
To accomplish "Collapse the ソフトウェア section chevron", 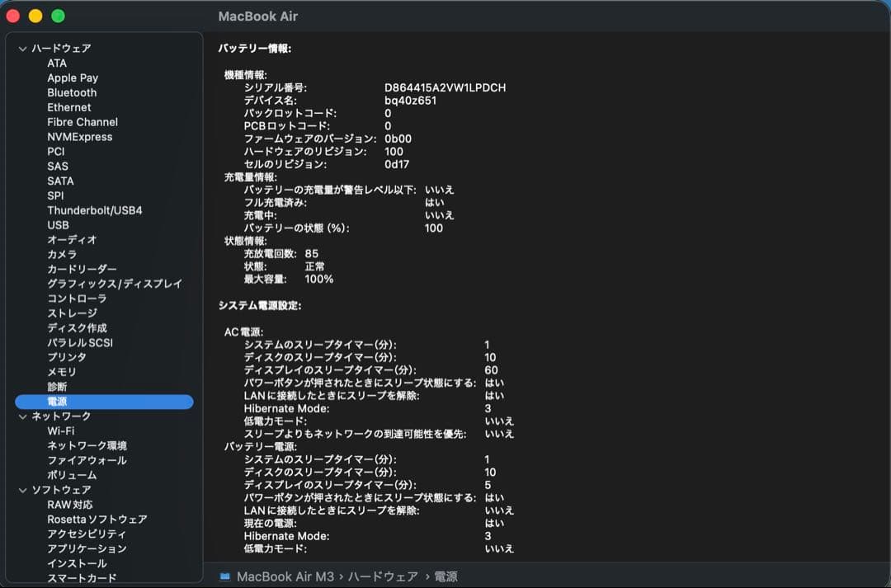I will (x=23, y=491).
